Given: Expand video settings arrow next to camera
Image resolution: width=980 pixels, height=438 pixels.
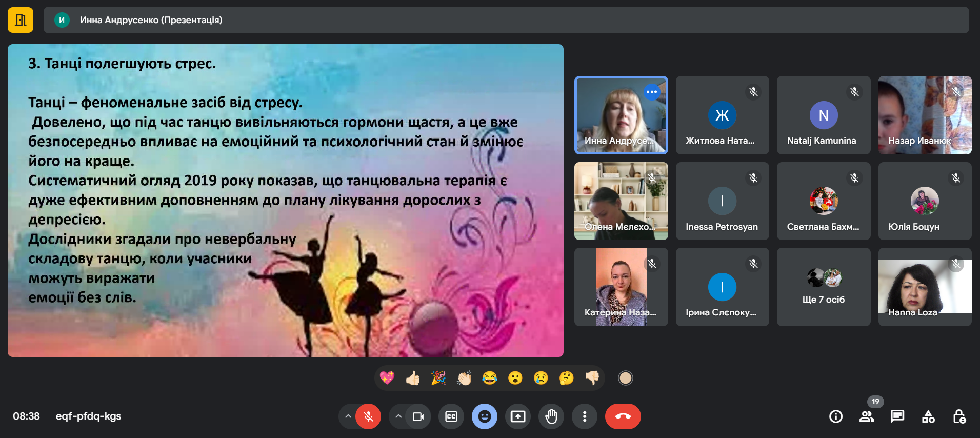Looking at the screenshot, I should (x=398, y=416).
